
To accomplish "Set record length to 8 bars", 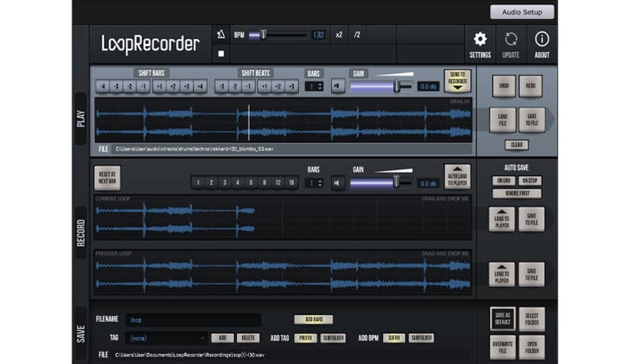I will 264,183.
